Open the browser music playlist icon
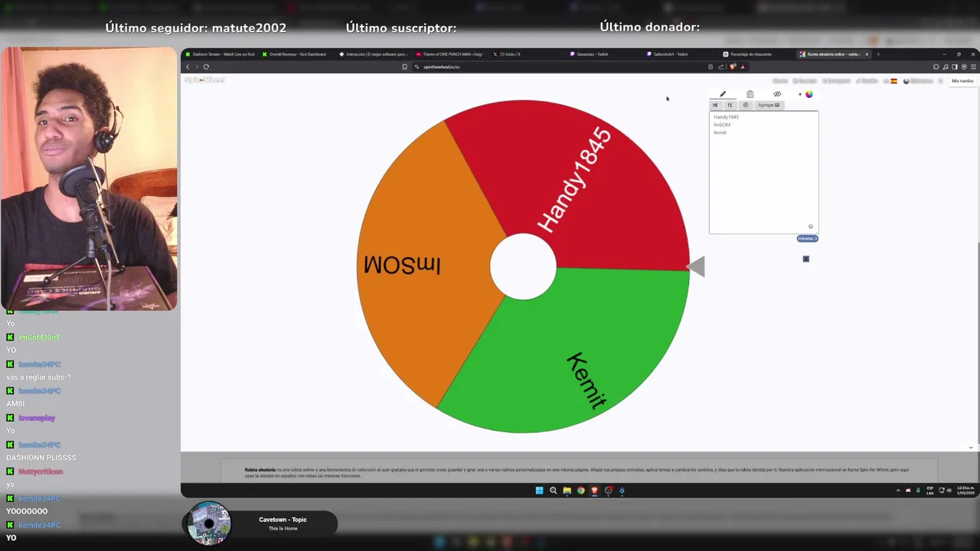 click(945, 67)
